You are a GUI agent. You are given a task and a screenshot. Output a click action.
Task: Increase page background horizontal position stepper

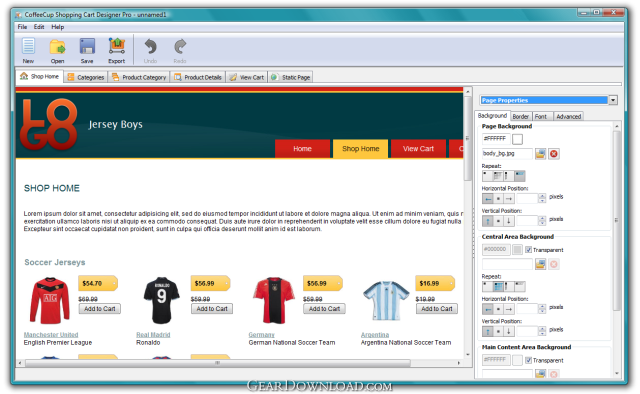click(x=542, y=196)
